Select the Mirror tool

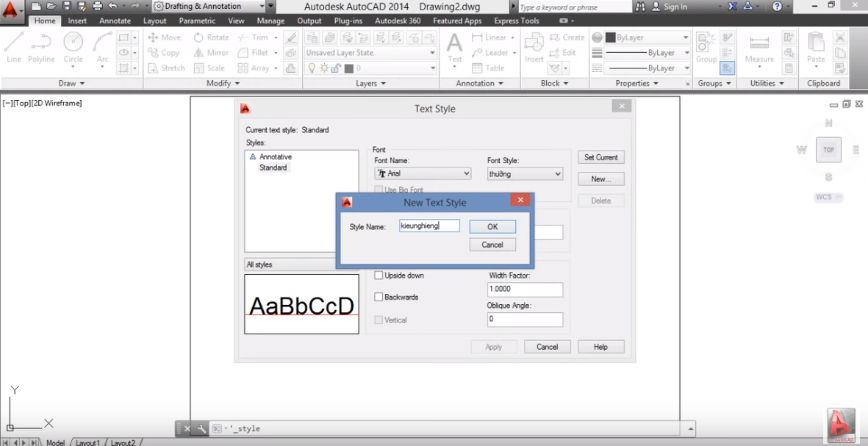[x=210, y=52]
